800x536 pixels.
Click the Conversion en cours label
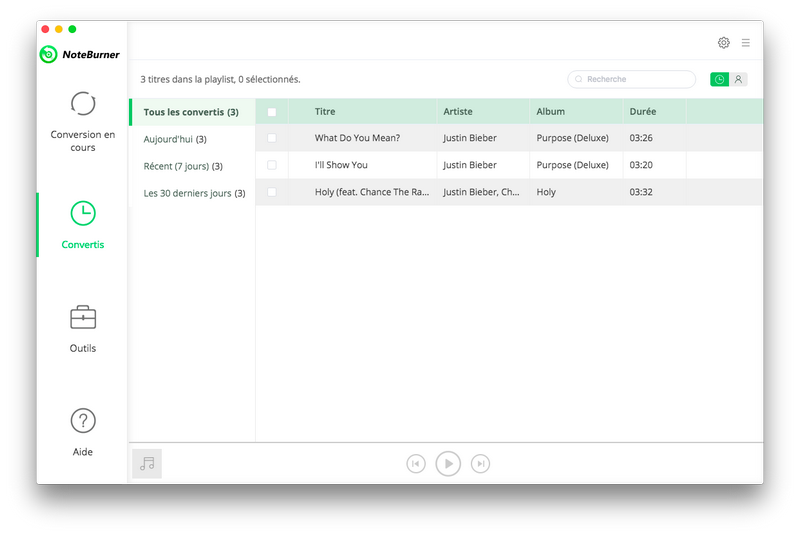pyautogui.click(x=83, y=141)
